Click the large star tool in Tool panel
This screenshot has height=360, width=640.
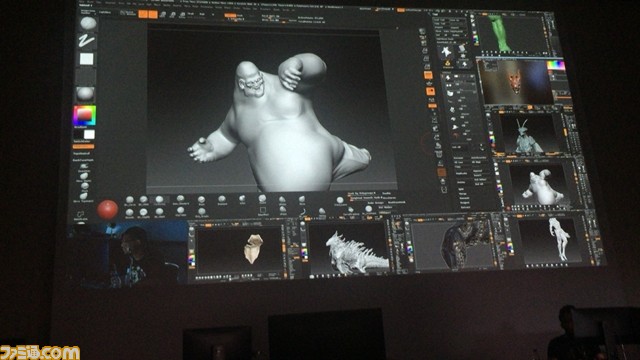click(446, 51)
